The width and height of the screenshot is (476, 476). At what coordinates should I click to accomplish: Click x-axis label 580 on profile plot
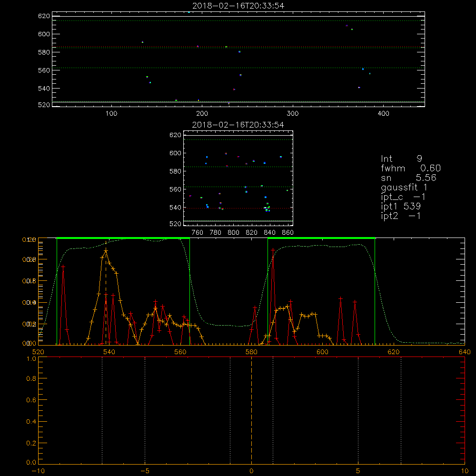[x=251, y=352]
